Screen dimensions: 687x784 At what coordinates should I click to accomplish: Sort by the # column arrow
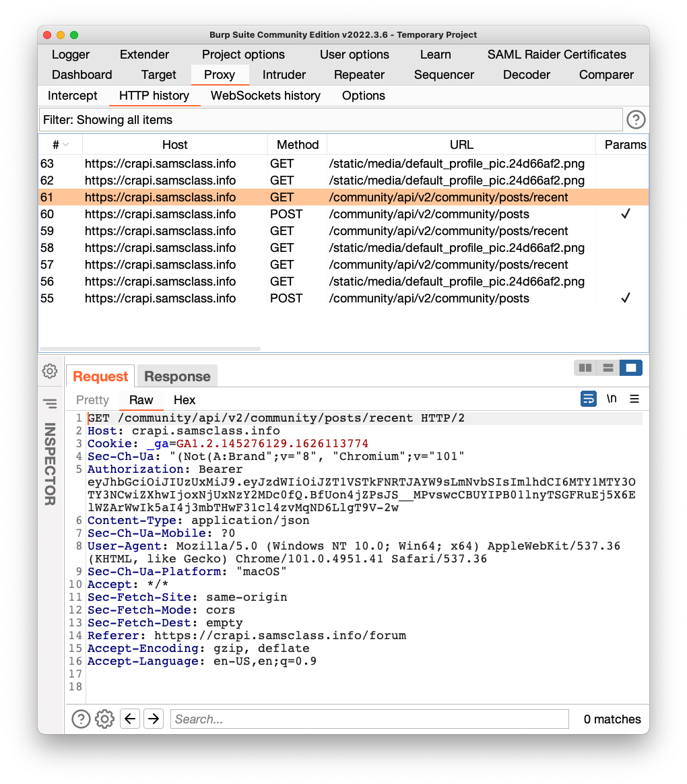pos(66,145)
